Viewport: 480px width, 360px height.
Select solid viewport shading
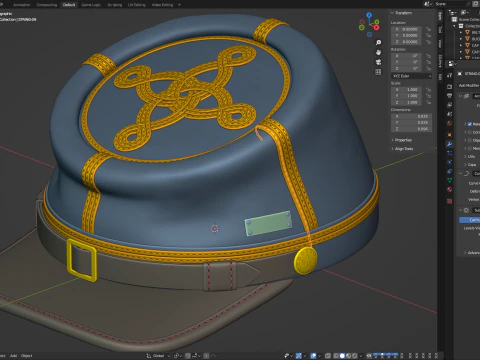tap(342, 356)
